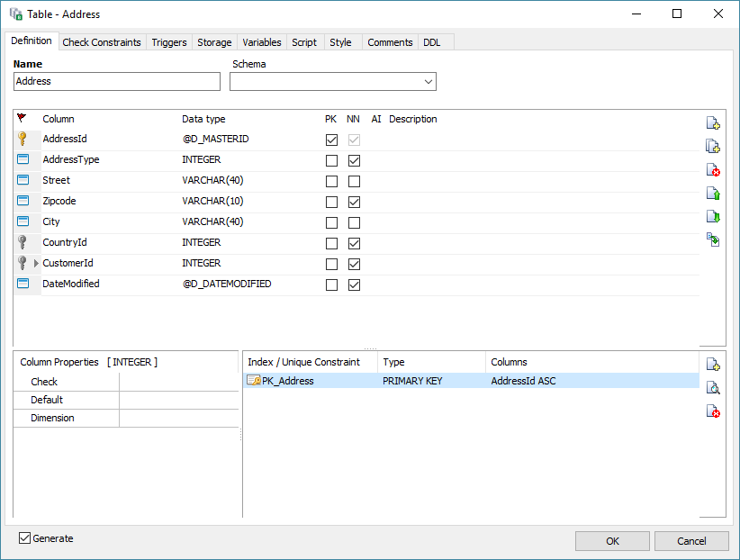Viewport: 740px width, 560px height.
Task: Select the PK_Address index row
Action: (471, 381)
